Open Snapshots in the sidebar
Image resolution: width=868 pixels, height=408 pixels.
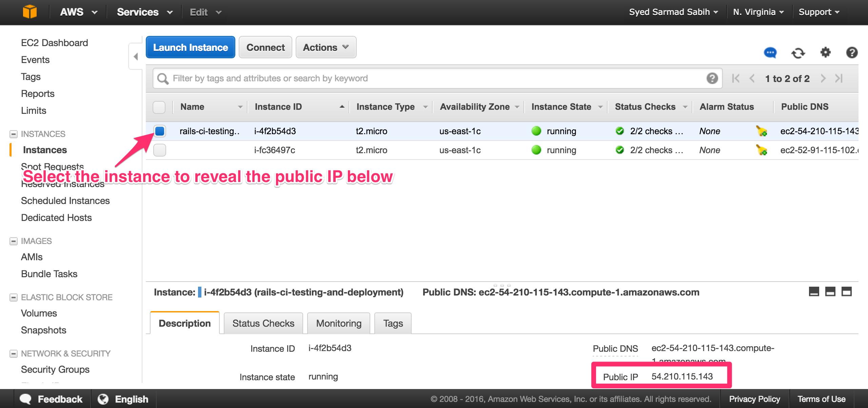click(43, 330)
